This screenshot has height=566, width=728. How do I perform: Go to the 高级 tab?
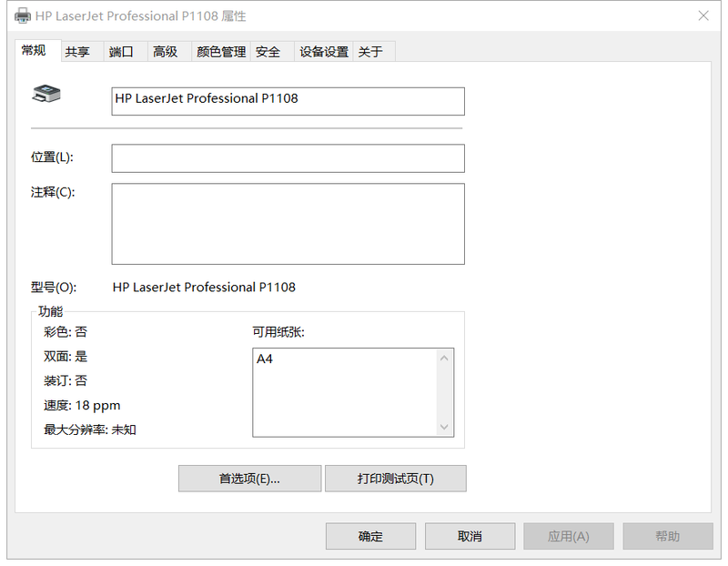(166, 53)
